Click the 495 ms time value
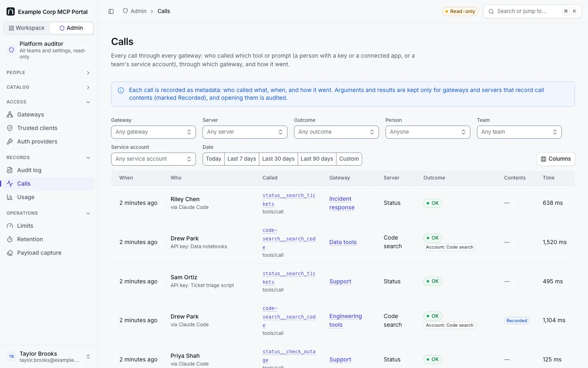Viewport: 588px width, 368px height. click(553, 281)
